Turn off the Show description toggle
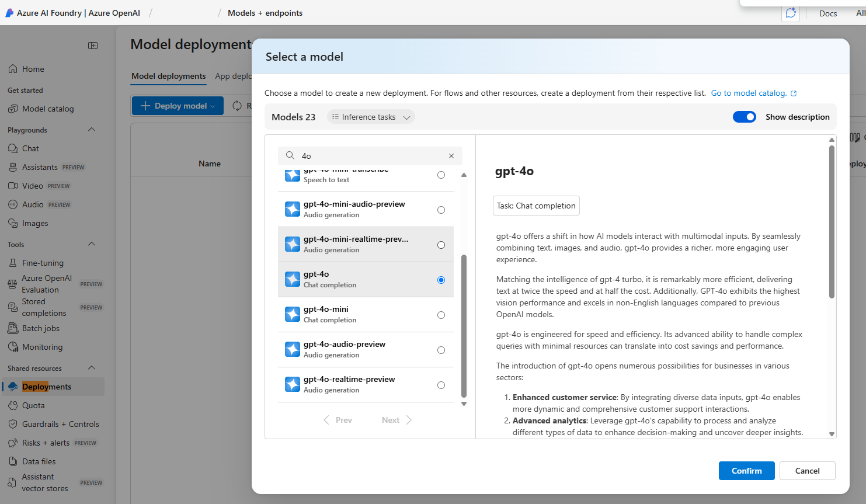Viewport: 866px width, 504px height. [744, 117]
